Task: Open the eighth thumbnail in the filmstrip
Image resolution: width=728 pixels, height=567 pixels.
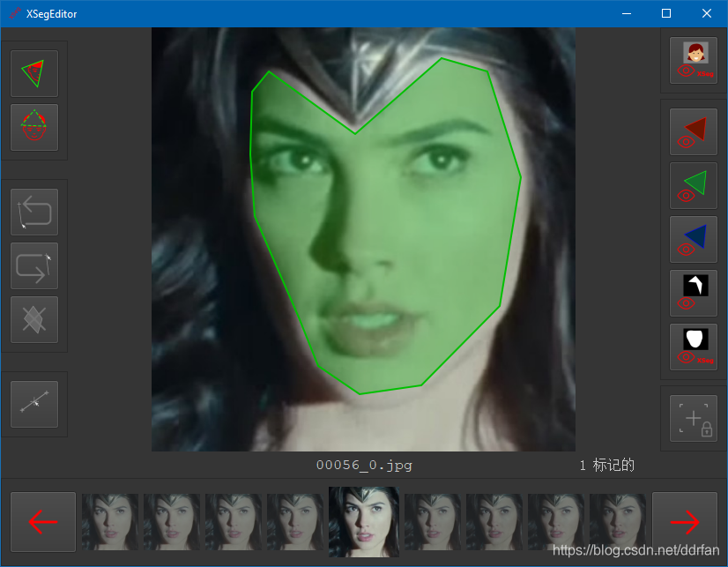Action: (556, 522)
